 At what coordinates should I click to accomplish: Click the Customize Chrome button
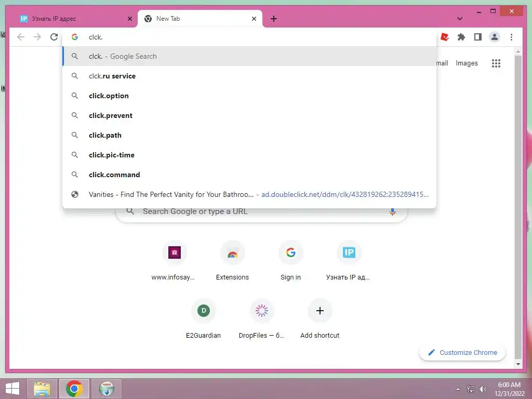462,353
